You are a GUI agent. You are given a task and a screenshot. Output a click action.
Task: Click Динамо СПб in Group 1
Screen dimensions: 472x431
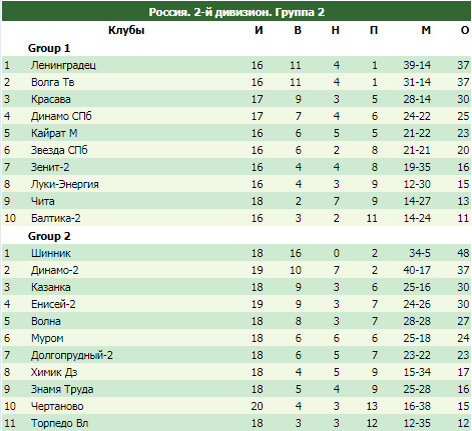point(61,116)
